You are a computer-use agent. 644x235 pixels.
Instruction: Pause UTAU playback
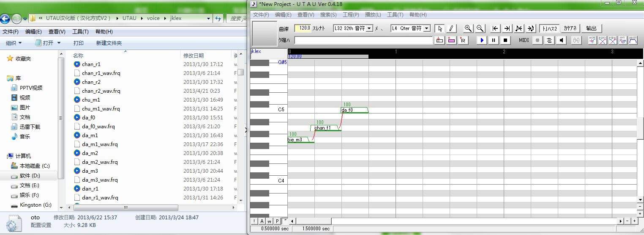tap(494, 40)
